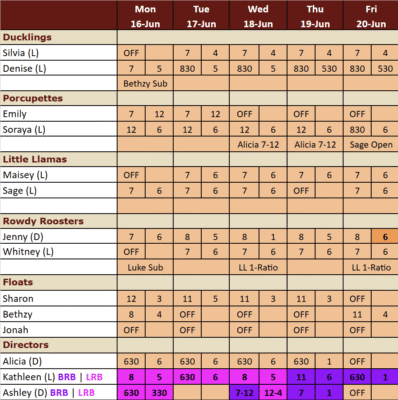Click the Floats section heading
Image resolution: width=398 pixels, height=400 pixels.
(x=18, y=282)
